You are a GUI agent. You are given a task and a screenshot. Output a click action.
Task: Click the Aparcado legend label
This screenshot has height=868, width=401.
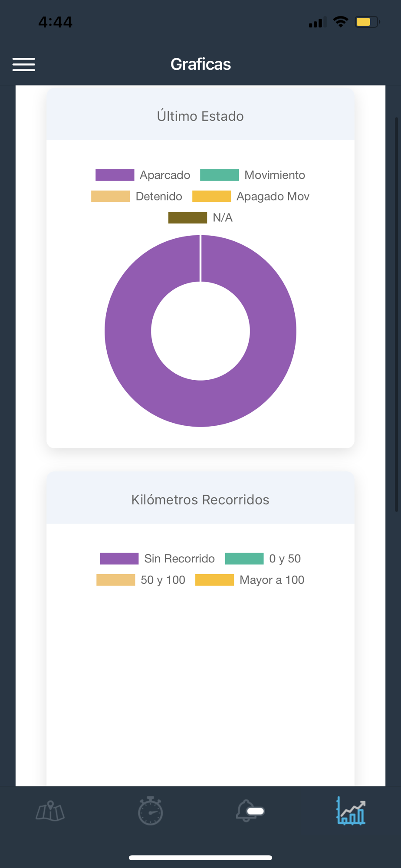coord(165,175)
